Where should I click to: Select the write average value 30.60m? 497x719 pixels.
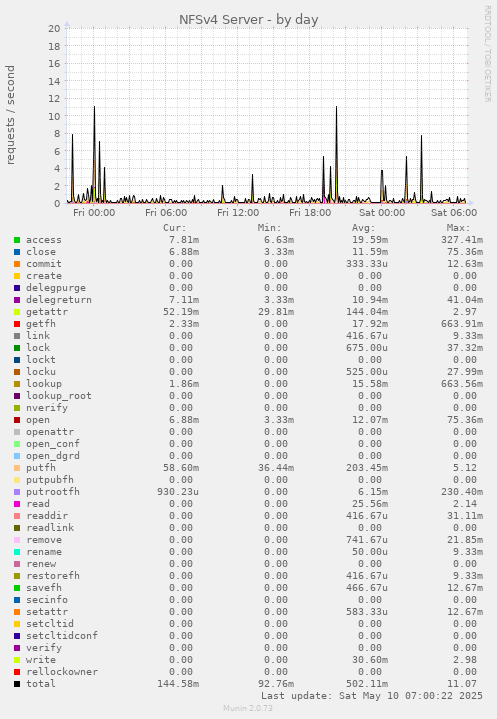[370, 659]
